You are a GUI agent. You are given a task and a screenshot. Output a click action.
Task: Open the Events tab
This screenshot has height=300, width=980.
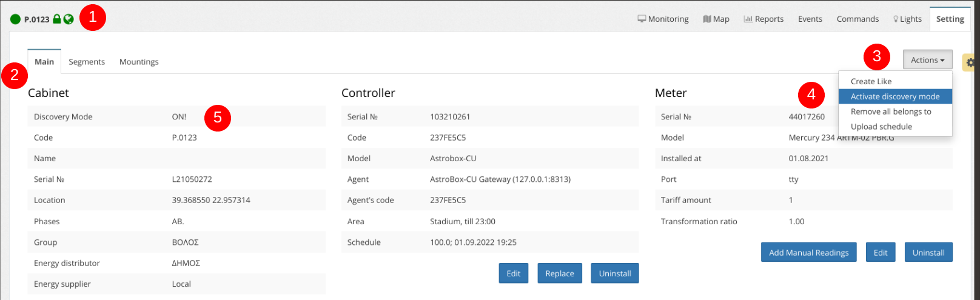coord(810,19)
